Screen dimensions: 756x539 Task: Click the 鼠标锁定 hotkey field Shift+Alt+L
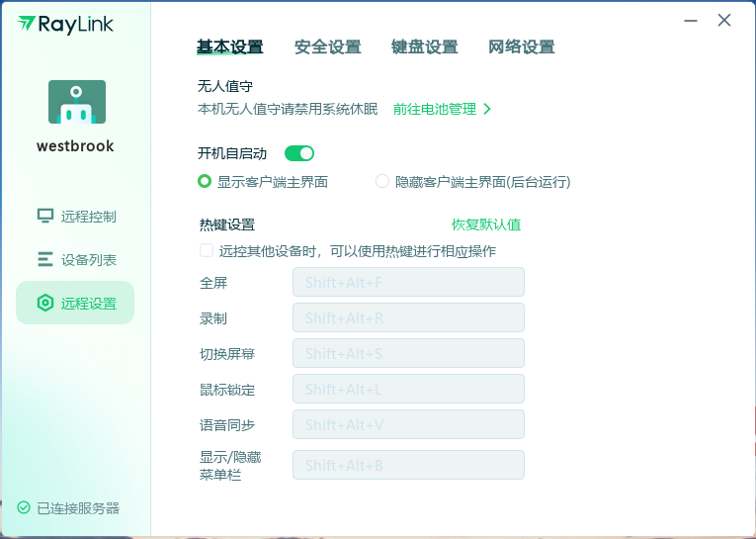point(408,389)
